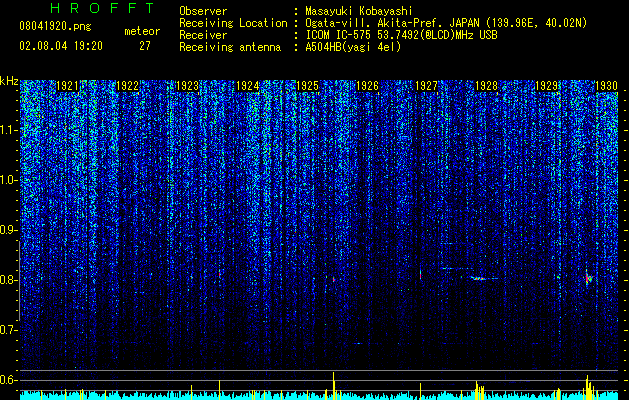The image size is (629, 400).
Task: Click the ICOM IC-575 receiver text
Action: click(401, 35)
